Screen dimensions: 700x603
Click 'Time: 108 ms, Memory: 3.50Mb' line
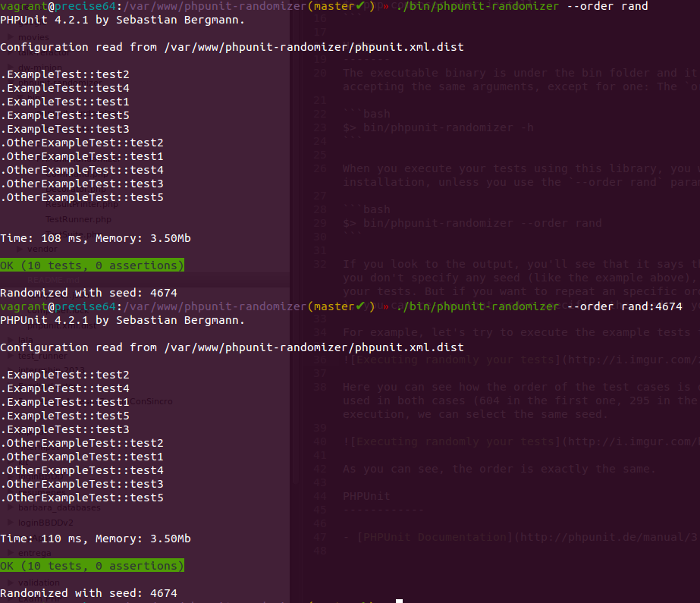[96, 238]
